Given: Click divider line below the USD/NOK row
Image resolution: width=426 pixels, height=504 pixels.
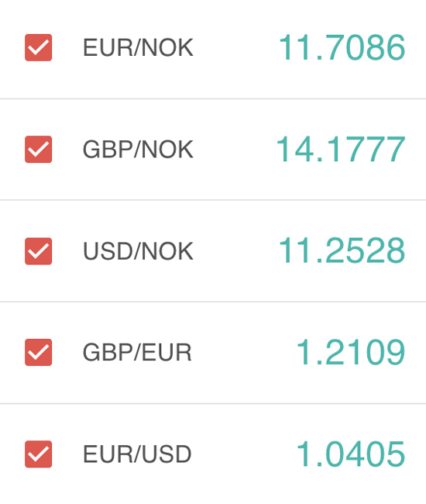Looking at the screenshot, I should pyautogui.click(x=213, y=302).
